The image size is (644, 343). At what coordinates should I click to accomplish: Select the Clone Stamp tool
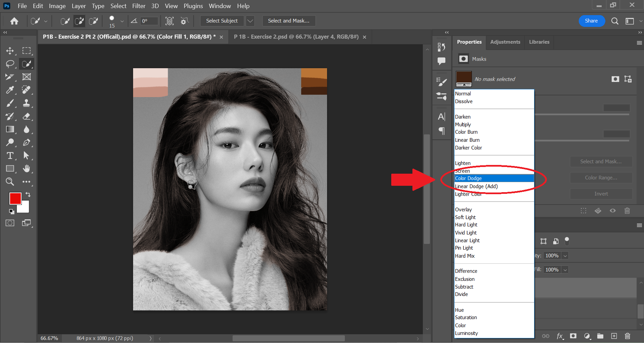[x=27, y=103]
